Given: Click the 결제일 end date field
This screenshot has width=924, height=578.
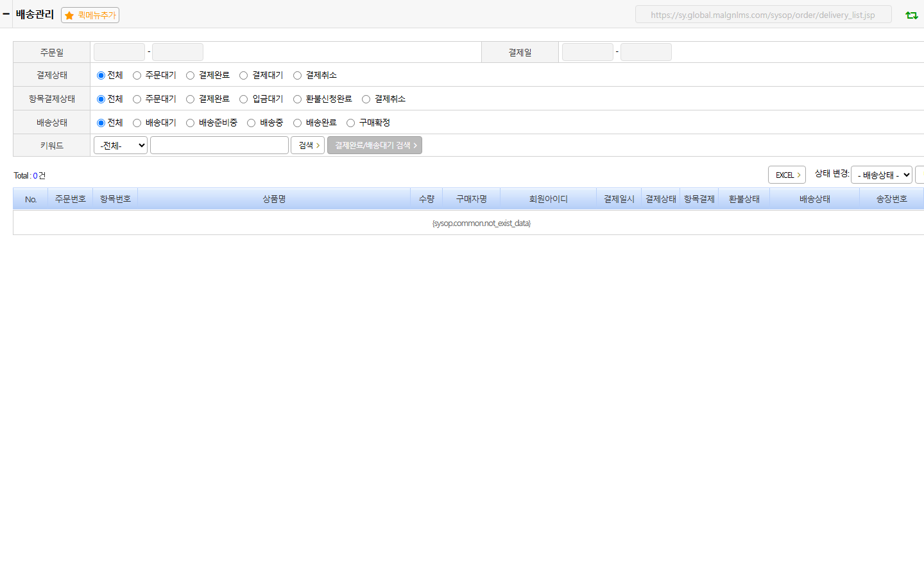Looking at the screenshot, I should [x=646, y=52].
